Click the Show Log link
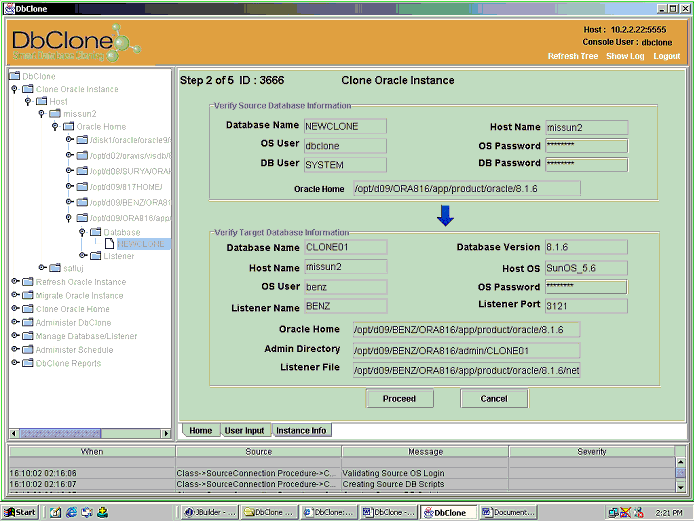Image resolution: width=694 pixels, height=521 pixels. 625,56
